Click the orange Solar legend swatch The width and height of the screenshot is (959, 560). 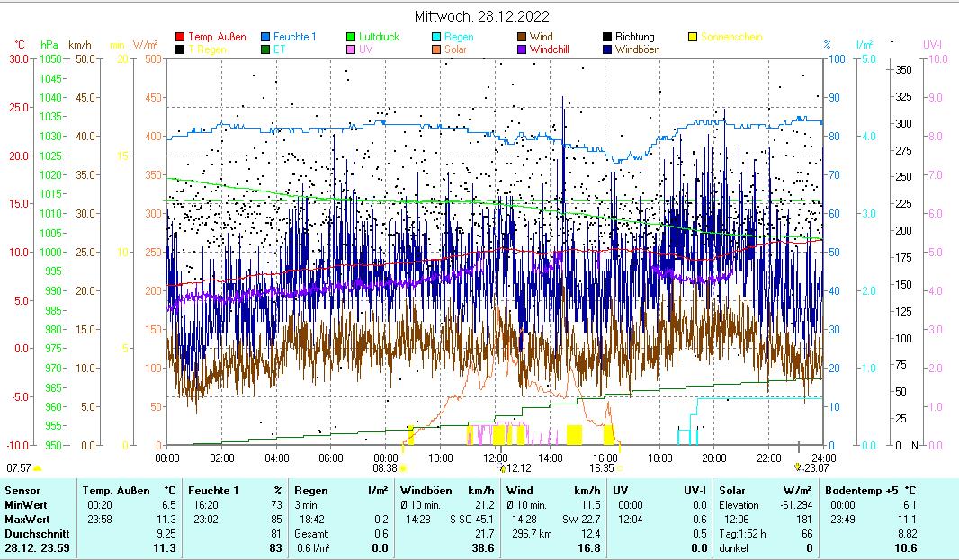(x=436, y=49)
